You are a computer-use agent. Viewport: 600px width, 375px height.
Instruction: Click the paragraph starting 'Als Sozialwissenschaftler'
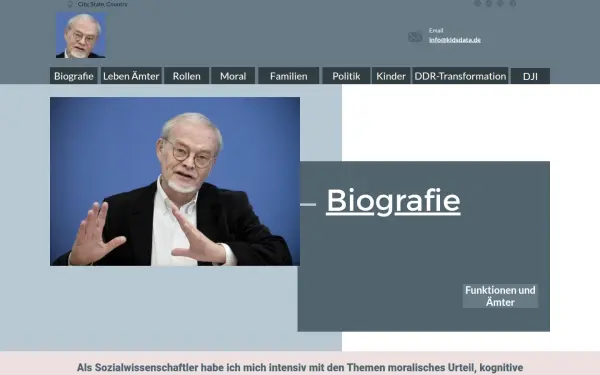point(300,368)
